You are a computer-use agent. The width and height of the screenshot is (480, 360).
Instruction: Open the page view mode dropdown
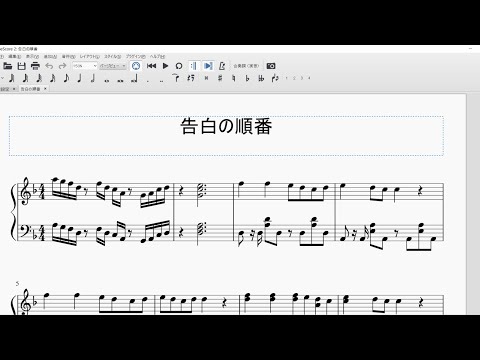coord(113,66)
